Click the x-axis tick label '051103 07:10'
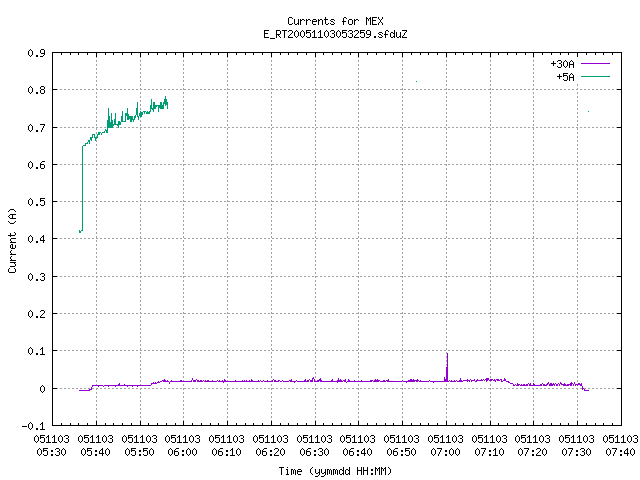The image size is (640, 480). [489, 445]
